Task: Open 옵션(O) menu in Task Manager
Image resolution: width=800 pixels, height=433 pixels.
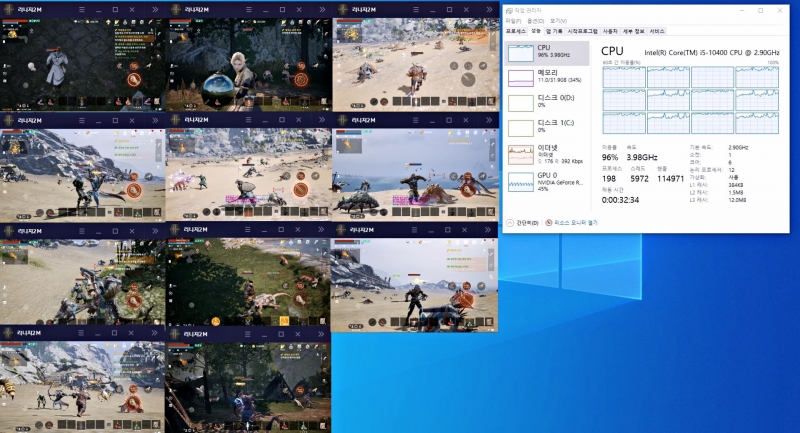Action: [535, 21]
